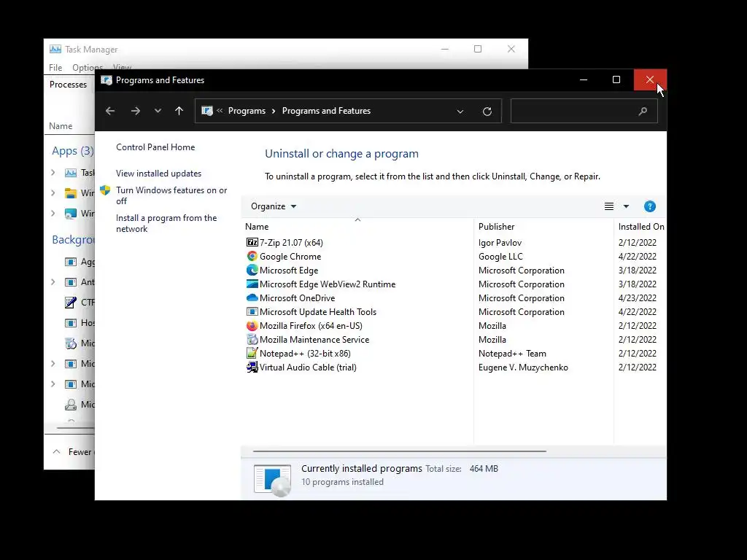Click the Notepad++ program icon

pos(252,354)
